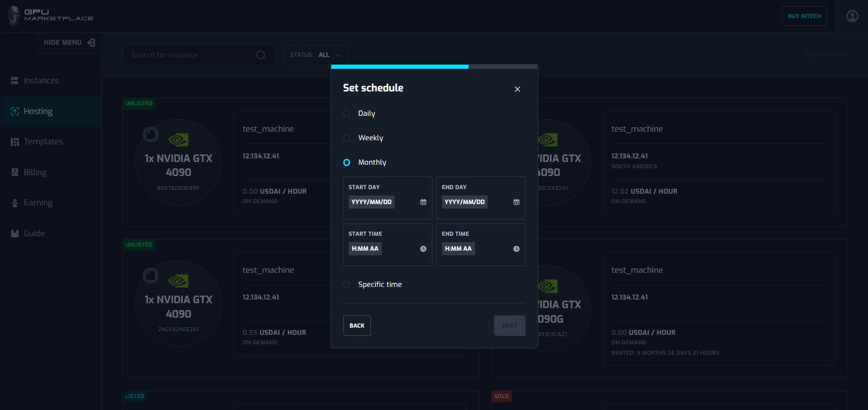Collapse sidebar with Hide Menu

coord(69,43)
